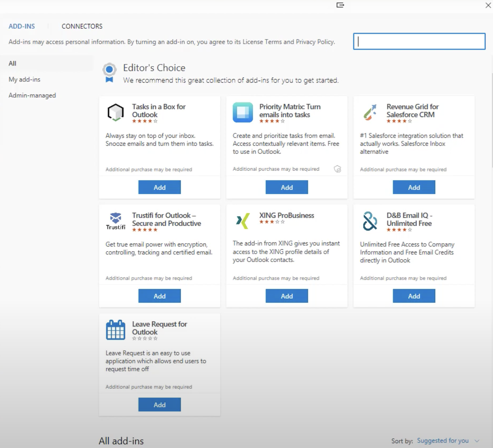Click the Leave Request calendar icon

pos(116,330)
